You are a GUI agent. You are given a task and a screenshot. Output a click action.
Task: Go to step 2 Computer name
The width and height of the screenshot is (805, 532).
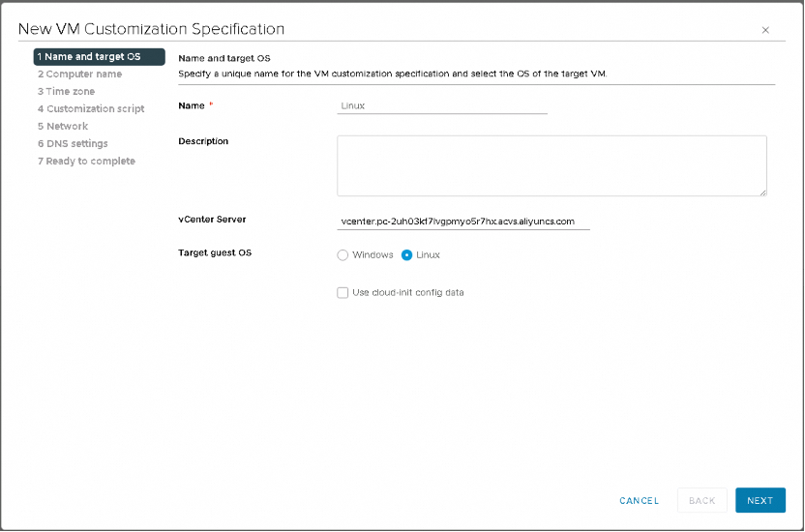79,74
